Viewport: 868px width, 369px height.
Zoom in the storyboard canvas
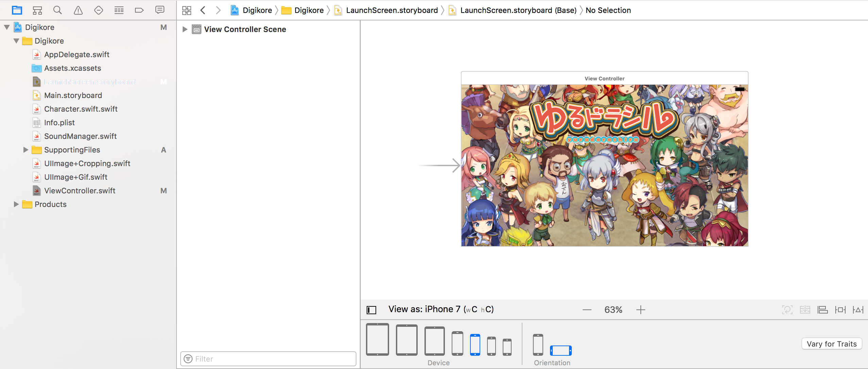click(641, 310)
